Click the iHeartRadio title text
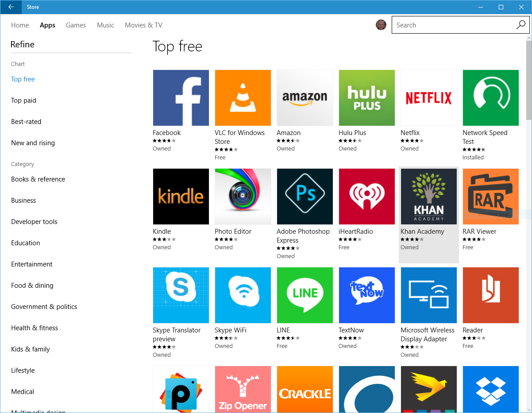 tap(356, 232)
